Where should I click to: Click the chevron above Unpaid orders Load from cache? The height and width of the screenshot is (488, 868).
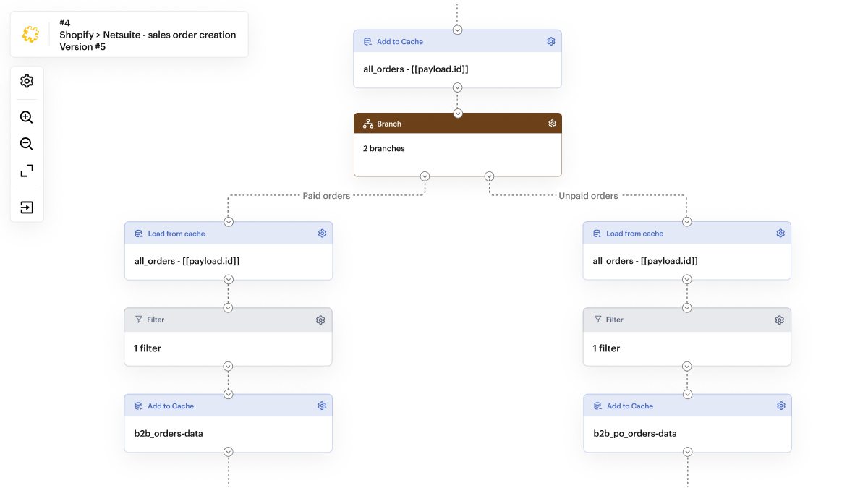pos(686,221)
